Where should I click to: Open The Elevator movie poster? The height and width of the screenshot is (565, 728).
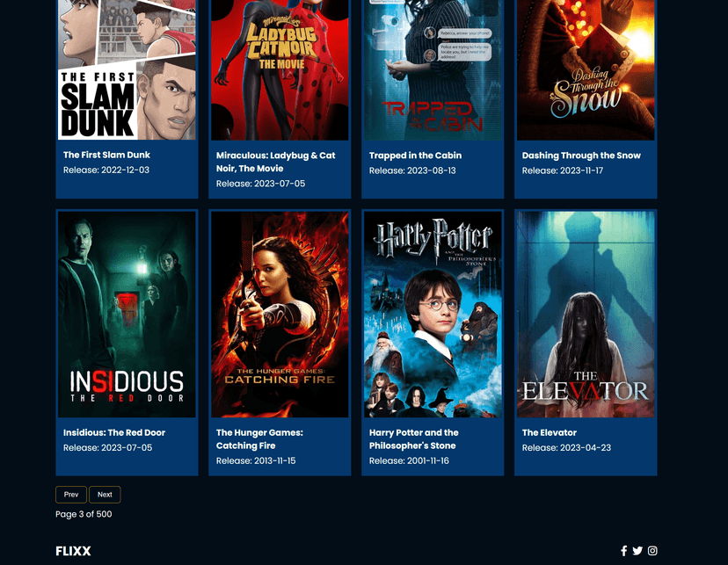[x=586, y=315]
